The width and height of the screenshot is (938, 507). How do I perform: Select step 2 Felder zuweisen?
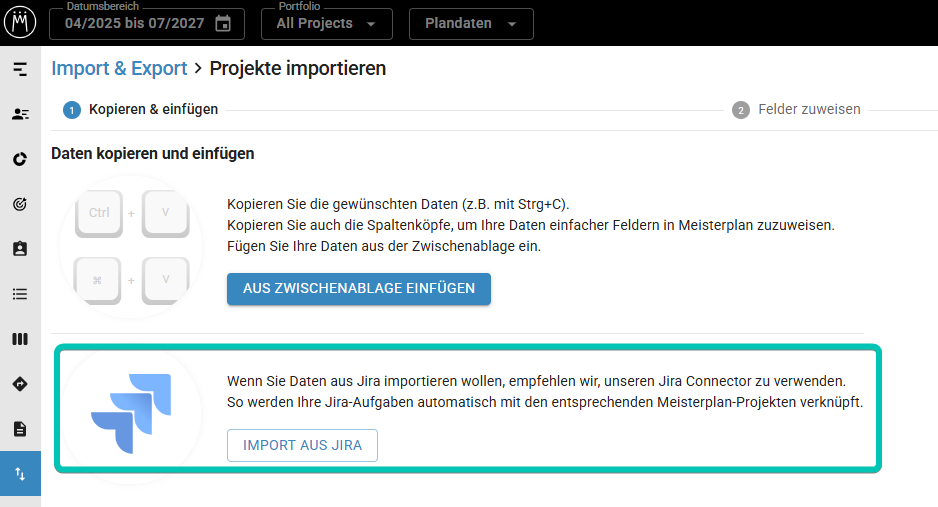(796, 109)
